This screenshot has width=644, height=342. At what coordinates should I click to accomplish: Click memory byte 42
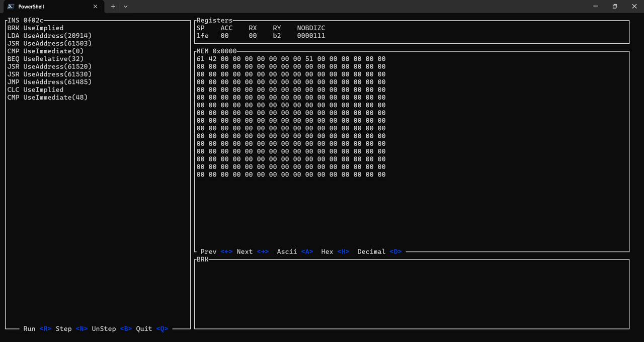click(x=212, y=59)
